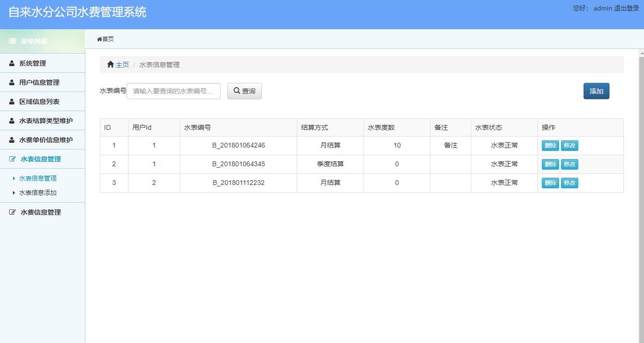Click the blue 添加 button
644x343 pixels.
click(596, 91)
